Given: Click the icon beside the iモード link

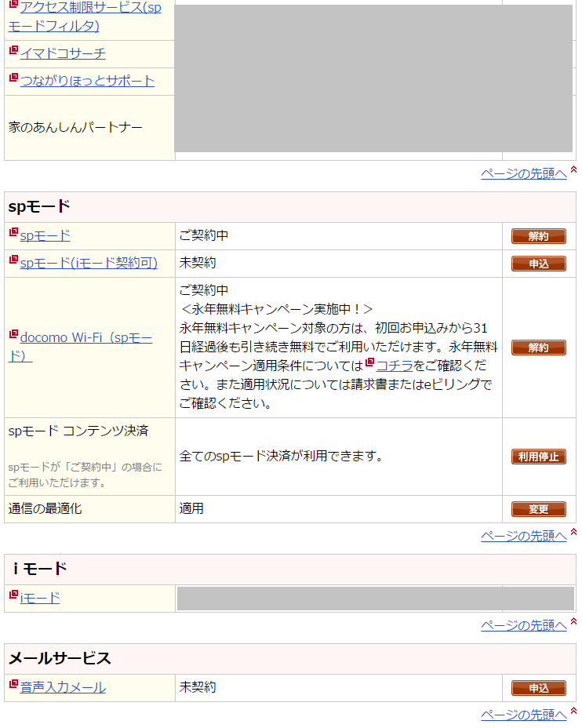Looking at the screenshot, I should [13, 595].
